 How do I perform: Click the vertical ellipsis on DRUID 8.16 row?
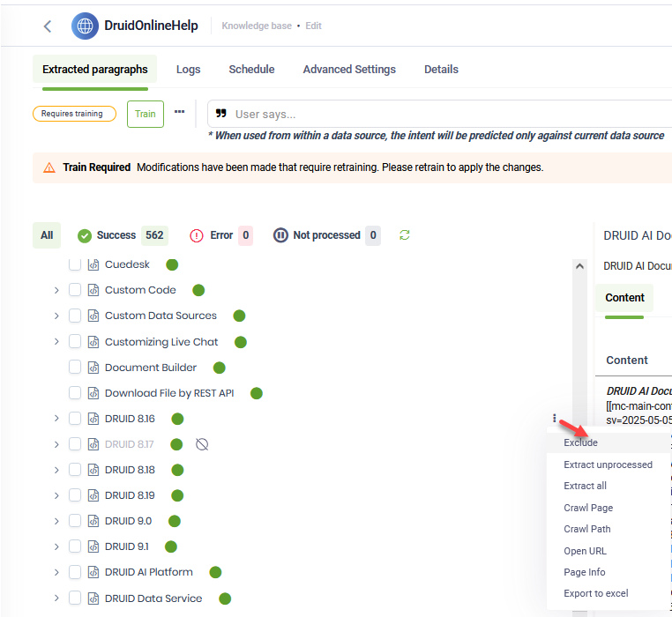point(555,419)
